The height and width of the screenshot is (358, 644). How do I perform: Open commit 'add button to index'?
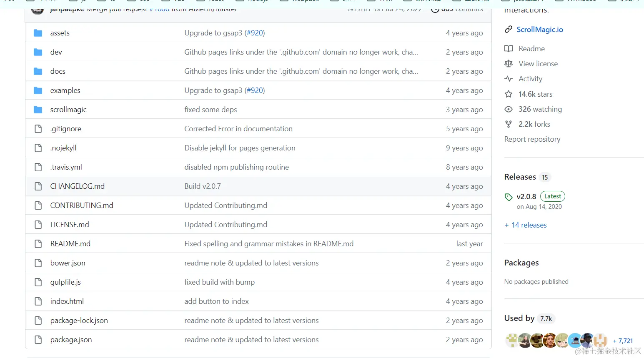pos(217,301)
